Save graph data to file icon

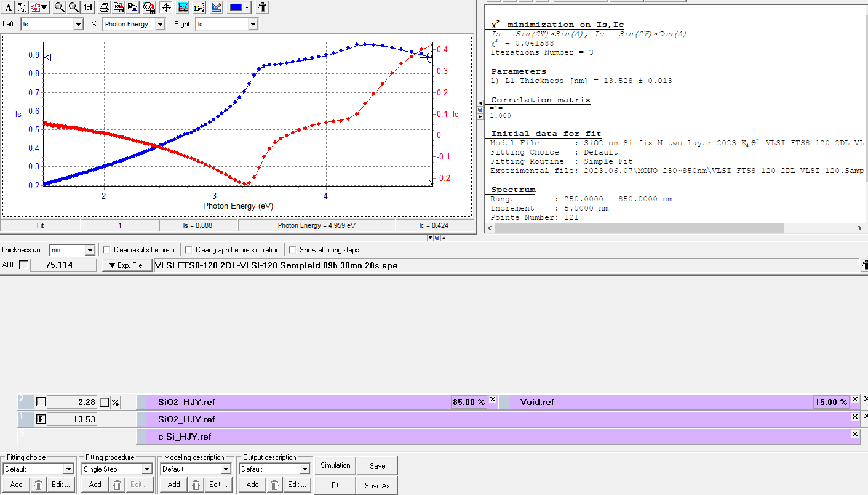click(119, 7)
